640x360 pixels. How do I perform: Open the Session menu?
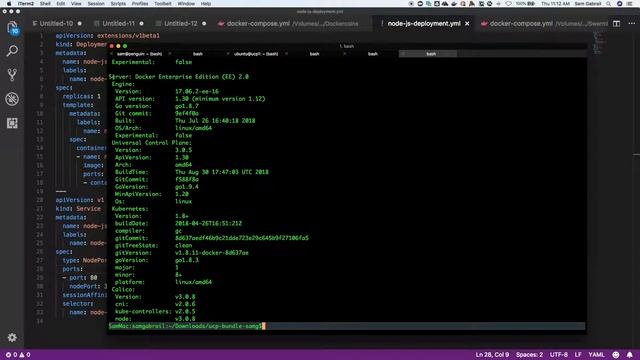click(x=96, y=4)
